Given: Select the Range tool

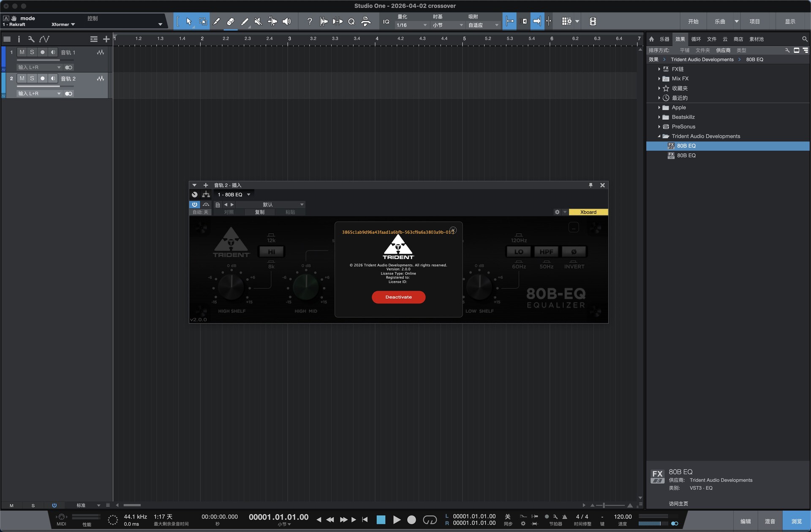Looking at the screenshot, I should [203, 22].
